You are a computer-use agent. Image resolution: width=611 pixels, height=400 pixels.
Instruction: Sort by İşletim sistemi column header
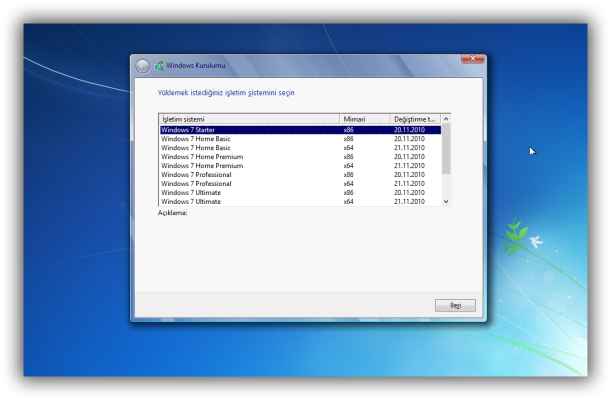click(x=249, y=119)
